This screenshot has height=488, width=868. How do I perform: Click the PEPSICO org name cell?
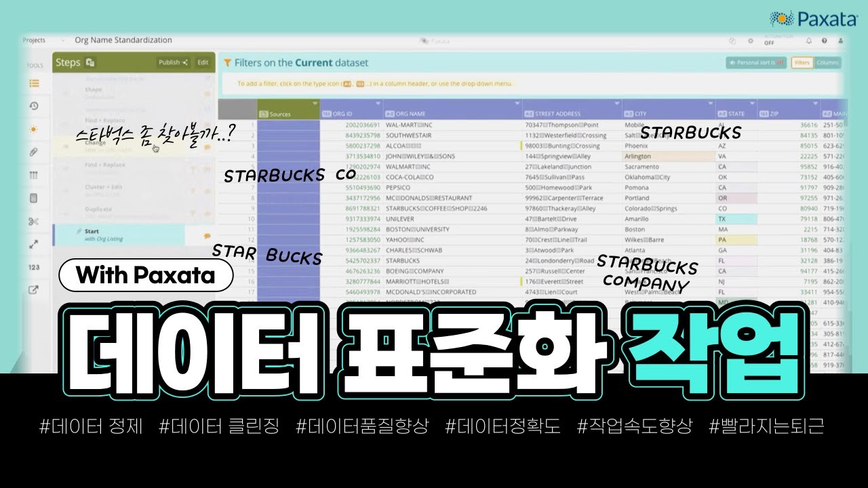[x=453, y=188]
